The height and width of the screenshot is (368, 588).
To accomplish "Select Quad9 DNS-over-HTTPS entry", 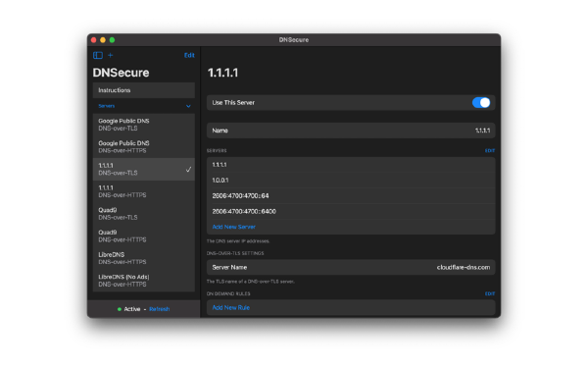I will (144, 236).
